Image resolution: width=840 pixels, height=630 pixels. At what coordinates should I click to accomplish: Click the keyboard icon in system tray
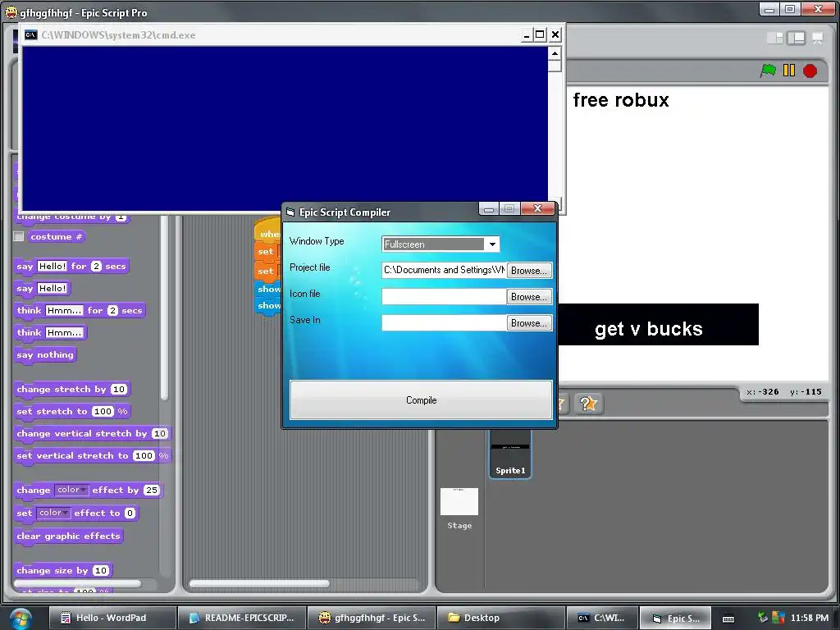728,619
